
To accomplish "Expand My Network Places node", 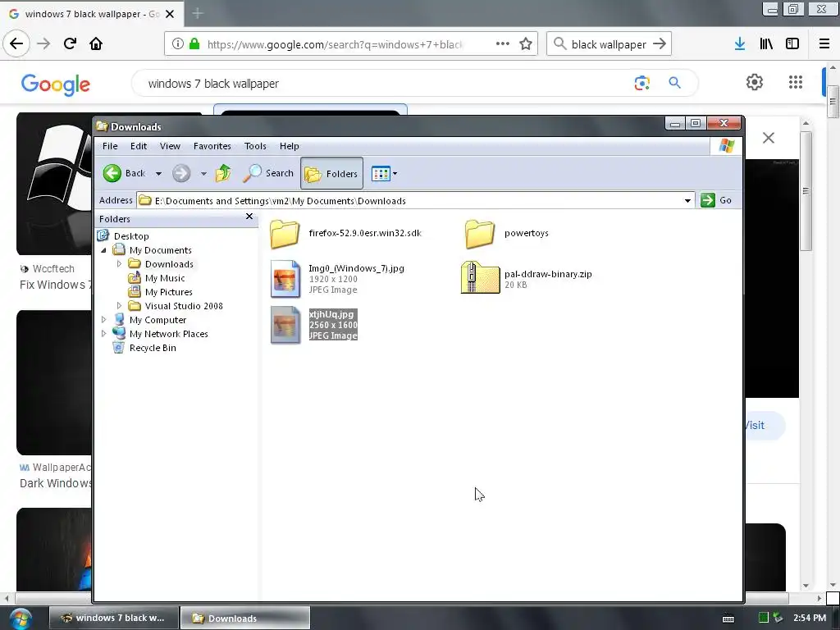I will [104, 333].
